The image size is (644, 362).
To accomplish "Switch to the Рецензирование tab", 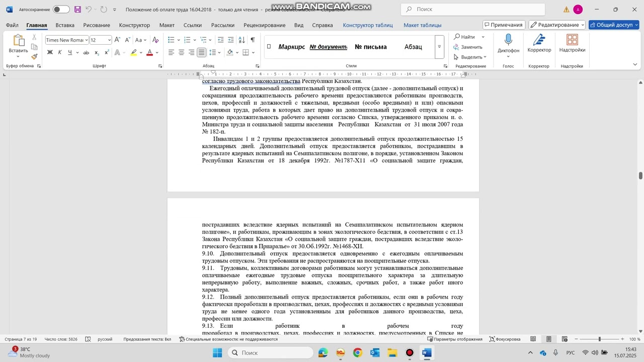I will click(264, 25).
